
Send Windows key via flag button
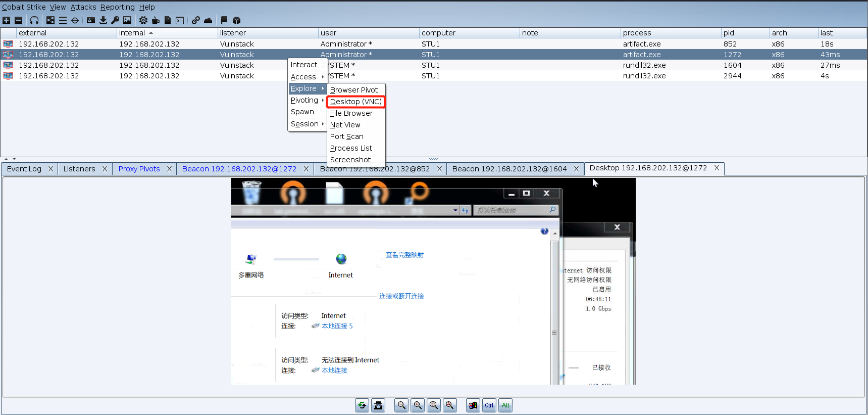(473, 405)
